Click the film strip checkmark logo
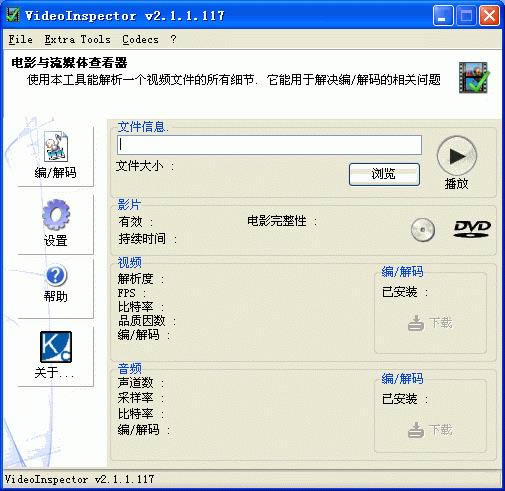Viewport: 505px width, 491px height. coord(474,78)
